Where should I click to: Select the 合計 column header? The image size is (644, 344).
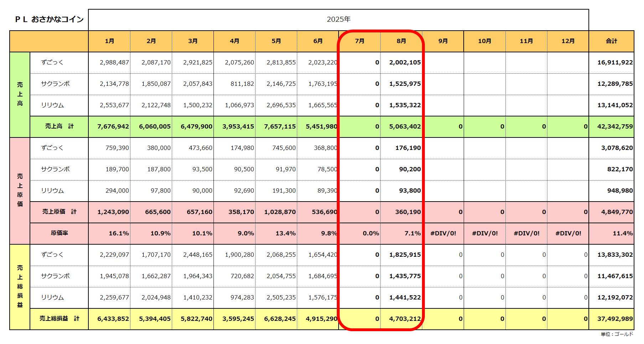point(611,41)
